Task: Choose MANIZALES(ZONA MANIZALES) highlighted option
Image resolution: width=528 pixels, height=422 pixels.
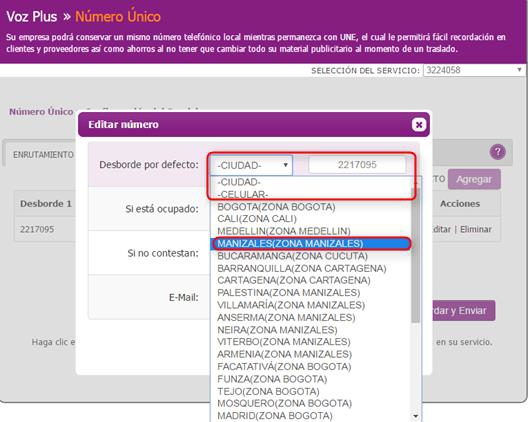Action: pyautogui.click(x=311, y=244)
